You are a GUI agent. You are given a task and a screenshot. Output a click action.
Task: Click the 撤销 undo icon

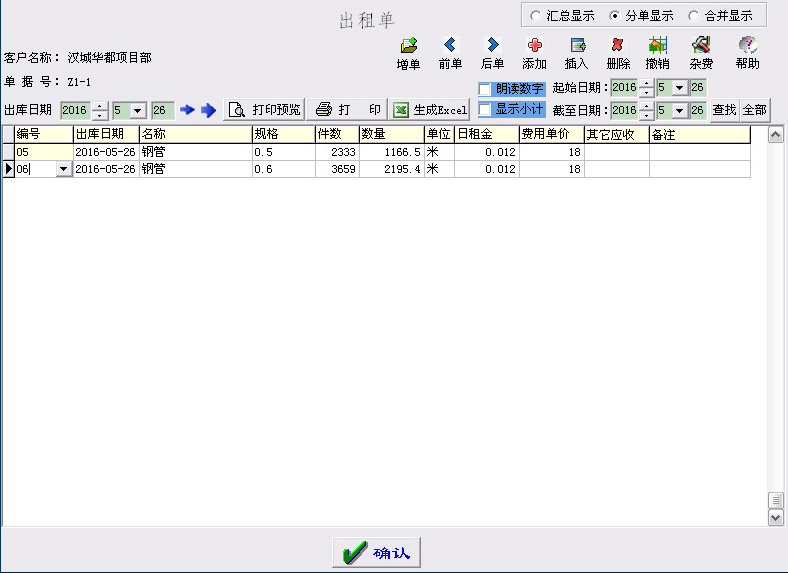click(x=657, y=46)
